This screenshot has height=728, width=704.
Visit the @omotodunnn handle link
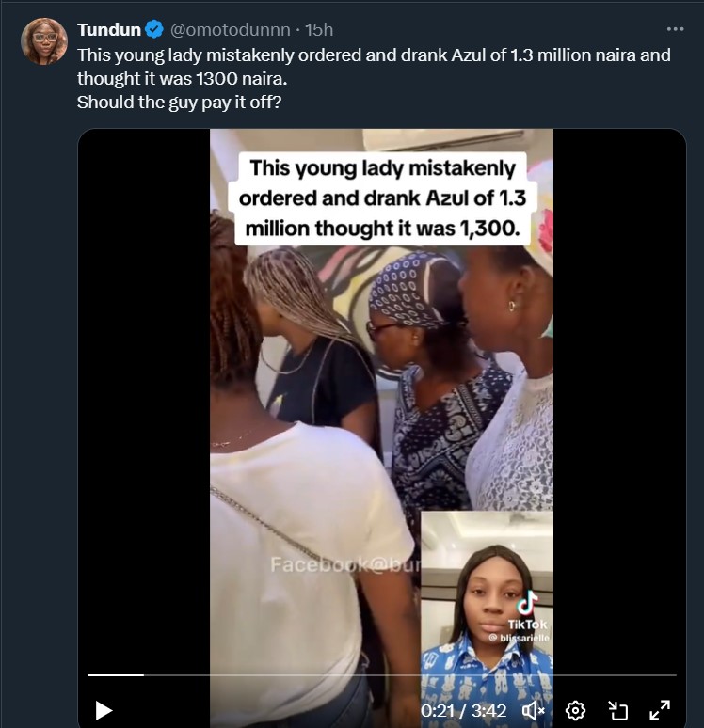point(231,30)
